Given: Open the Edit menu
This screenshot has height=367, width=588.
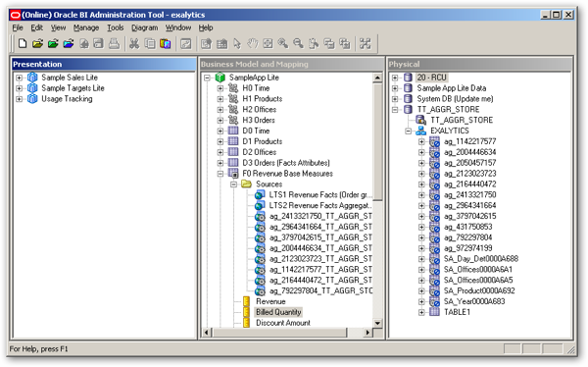Looking at the screenshot, I should [x=37, y=27].
